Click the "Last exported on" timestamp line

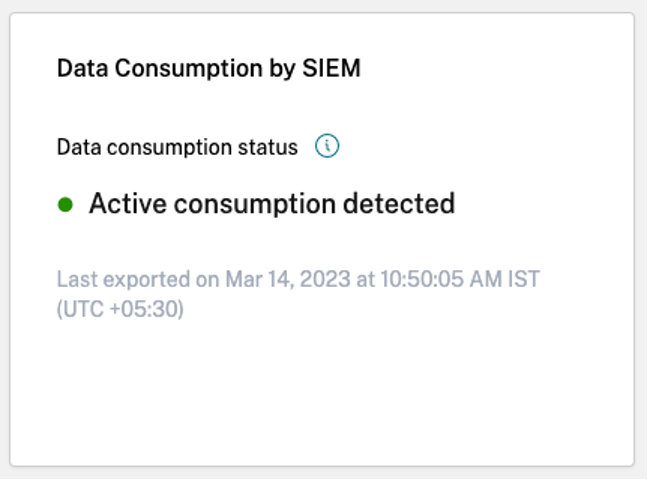click(298, 279)
